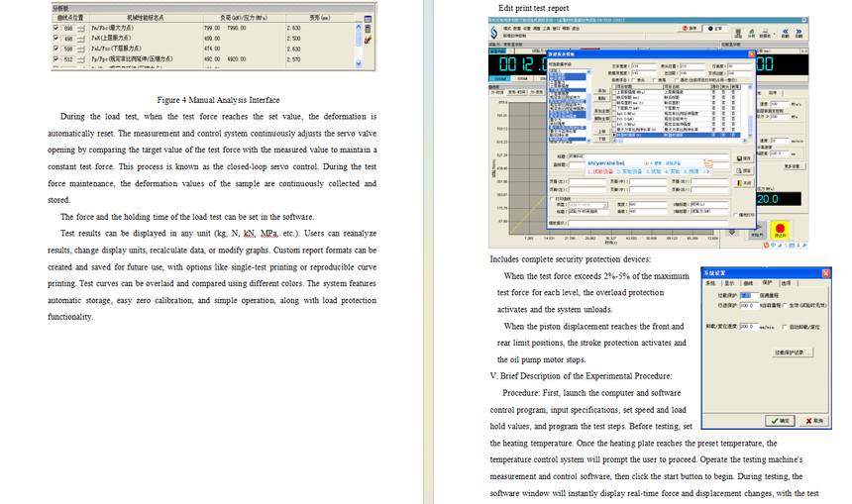
Task: Toggle the 生效 checkbox in System Settings
Action: [784, 305]
